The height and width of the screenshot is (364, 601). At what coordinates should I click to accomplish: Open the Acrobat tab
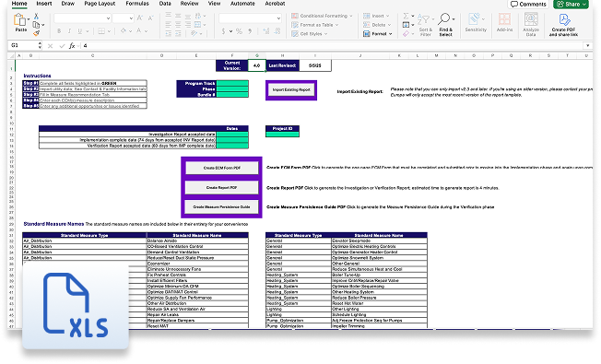[275, 4]
